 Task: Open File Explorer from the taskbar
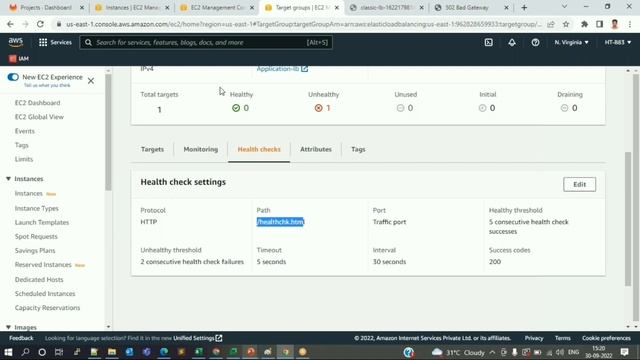coord(111,352)
